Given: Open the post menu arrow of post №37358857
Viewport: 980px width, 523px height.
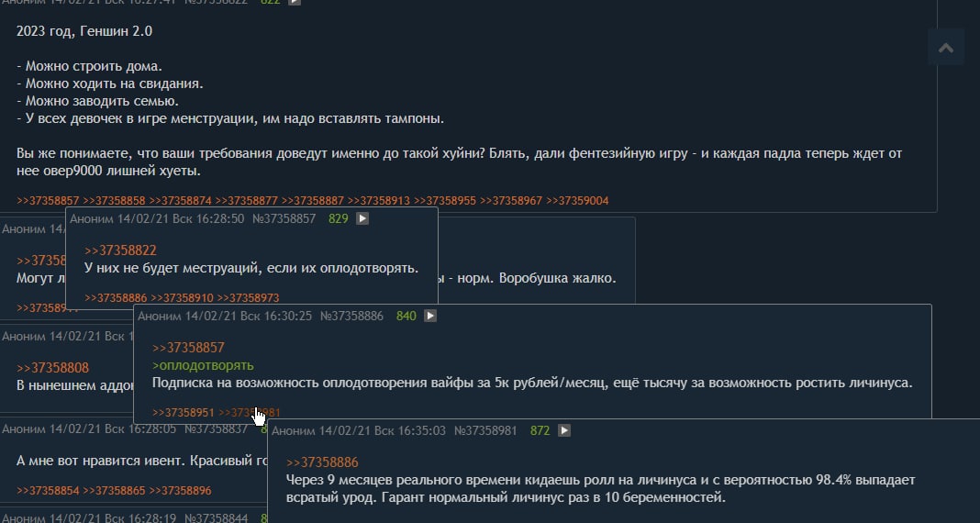Looking at the screenshot, I should (x=362, y=218).
